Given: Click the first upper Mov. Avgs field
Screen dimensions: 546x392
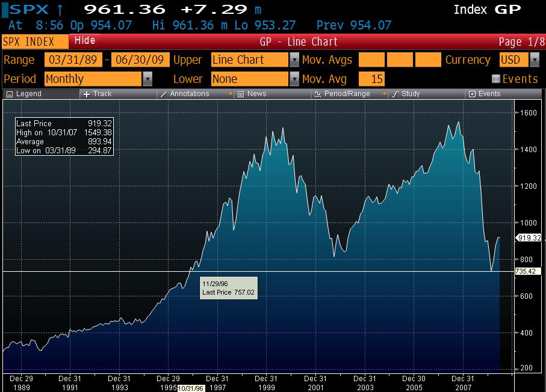Looking at the screenshot, I should click(371, 60).
